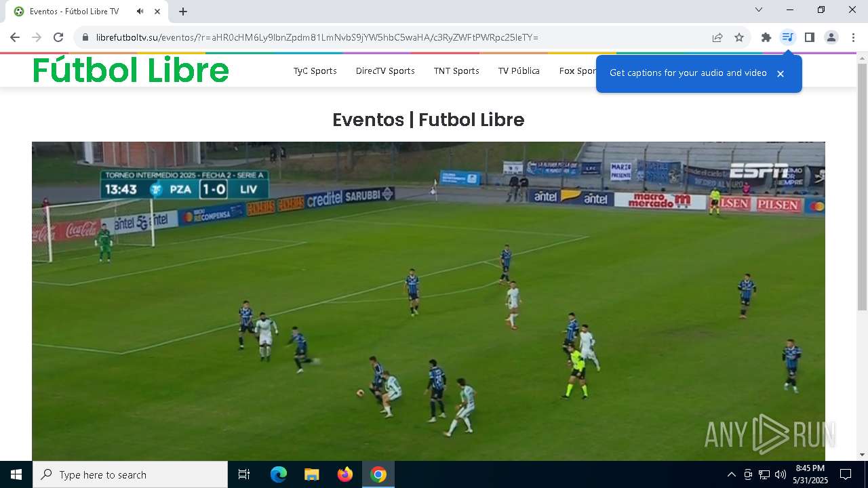Open the tab search dropdown arrow
868x488 pixels.
click(759, 9)
